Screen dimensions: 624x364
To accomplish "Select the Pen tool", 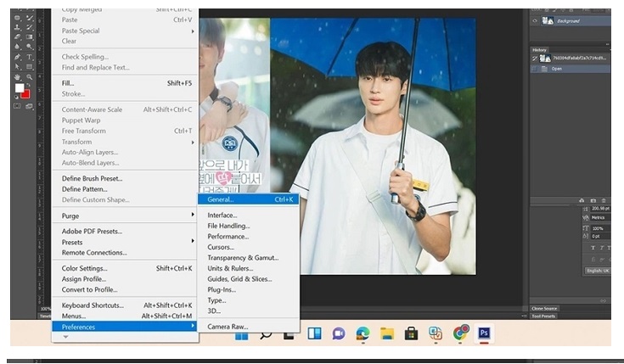I will coord(17,57).
